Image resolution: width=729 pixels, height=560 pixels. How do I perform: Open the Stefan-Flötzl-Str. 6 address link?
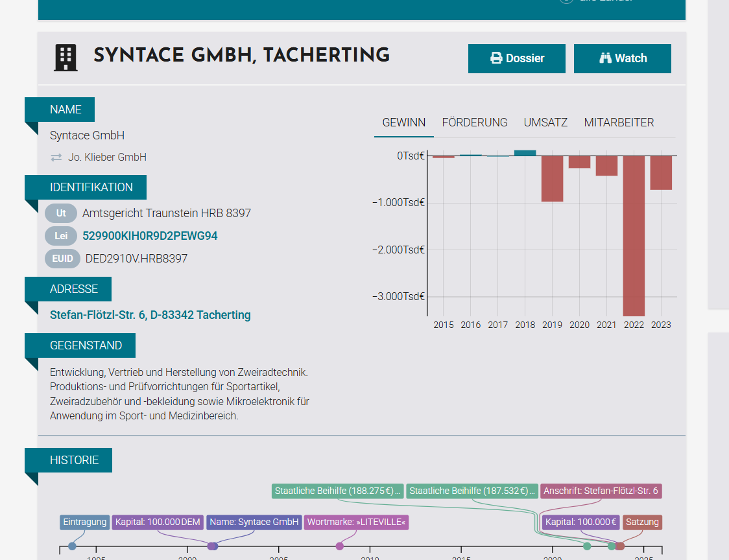click(x=150, y=315)
